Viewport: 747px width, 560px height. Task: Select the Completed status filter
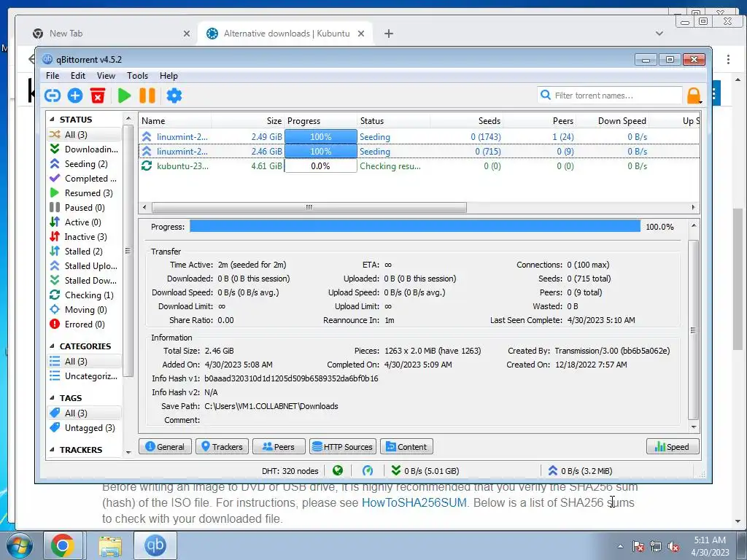pyautogui.click(x=85, y=179)
